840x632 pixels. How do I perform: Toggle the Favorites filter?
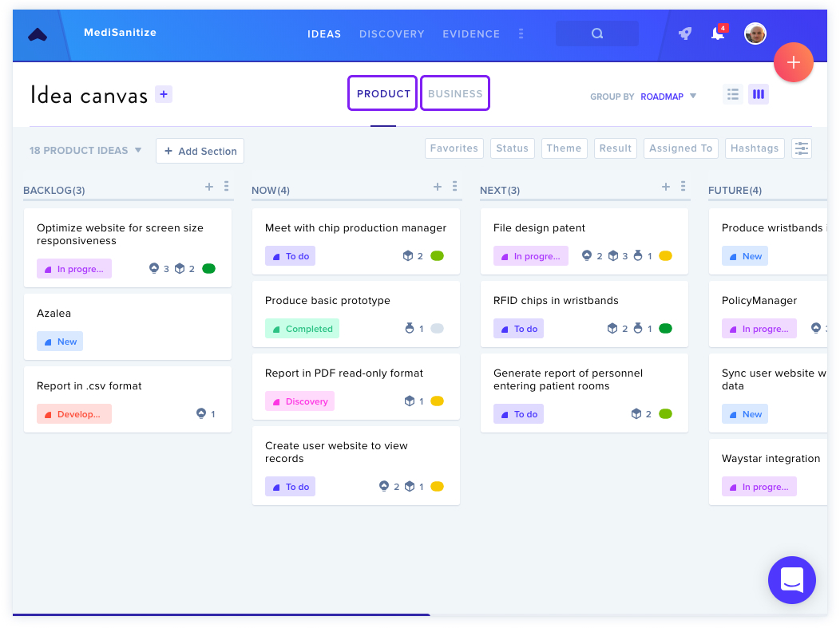(x=454, y=148)
